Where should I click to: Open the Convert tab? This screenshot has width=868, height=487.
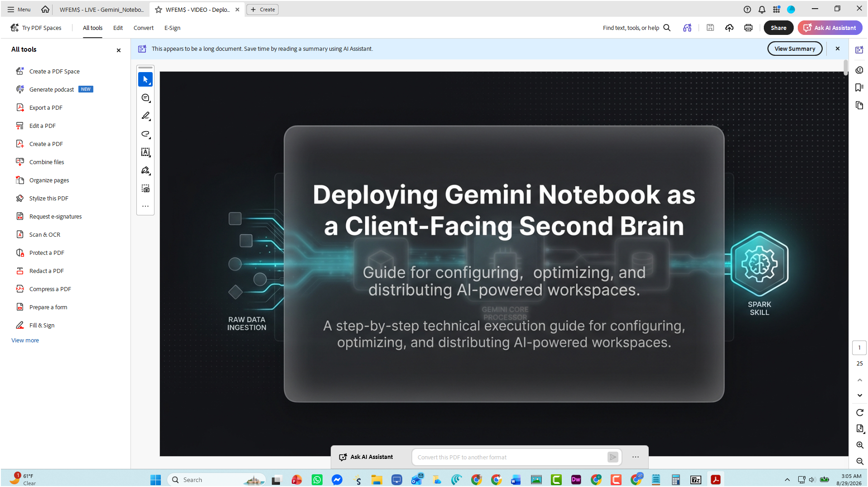tap(144, 28)
